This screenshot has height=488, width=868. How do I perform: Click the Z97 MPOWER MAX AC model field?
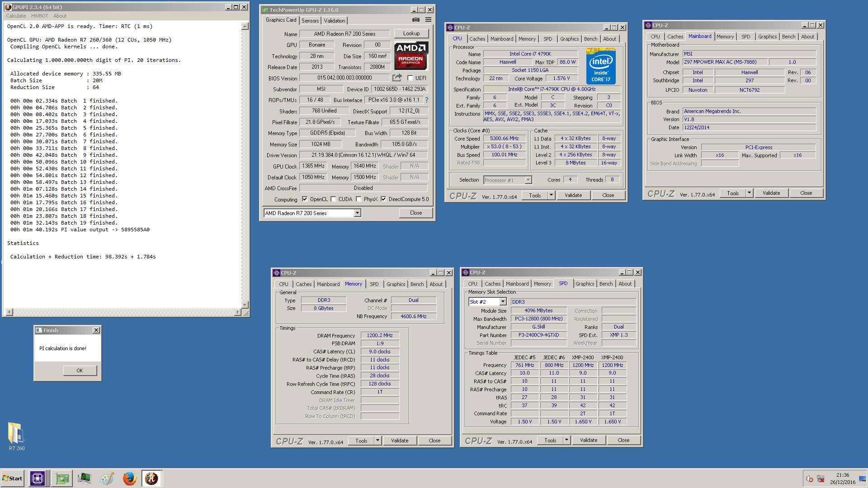[725, 62]
